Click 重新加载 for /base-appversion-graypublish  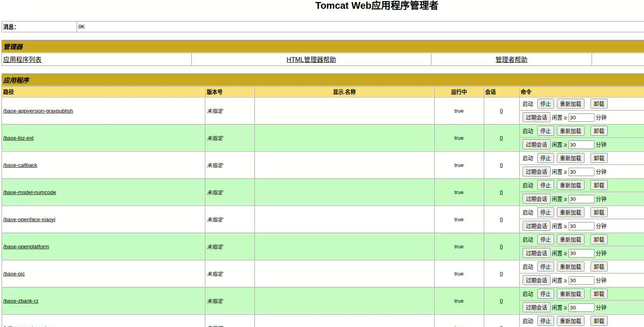pyautogui.click(x=570, y=104)
